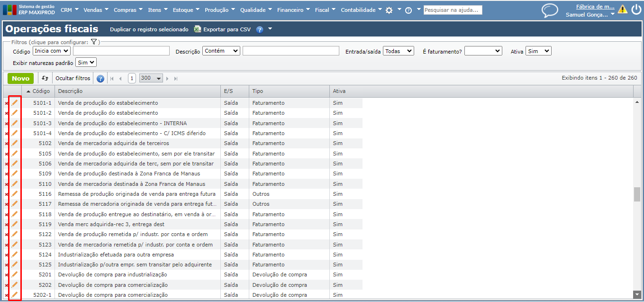Expand toolbar arrow after the help icon
This screenshot has width=644, height=302.
point(270,29)
